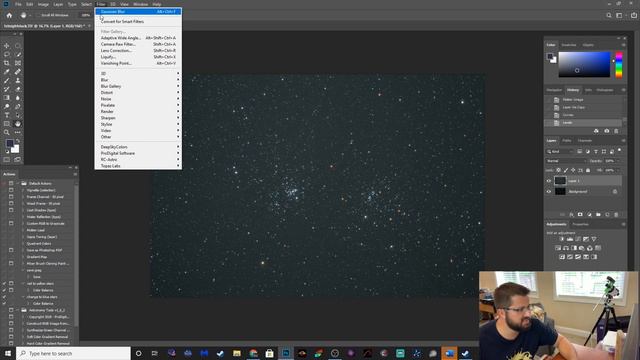The image size is (640, 360).
Task: Toggle item check for red to yellow stars action
Action: [x=4, y=283]
